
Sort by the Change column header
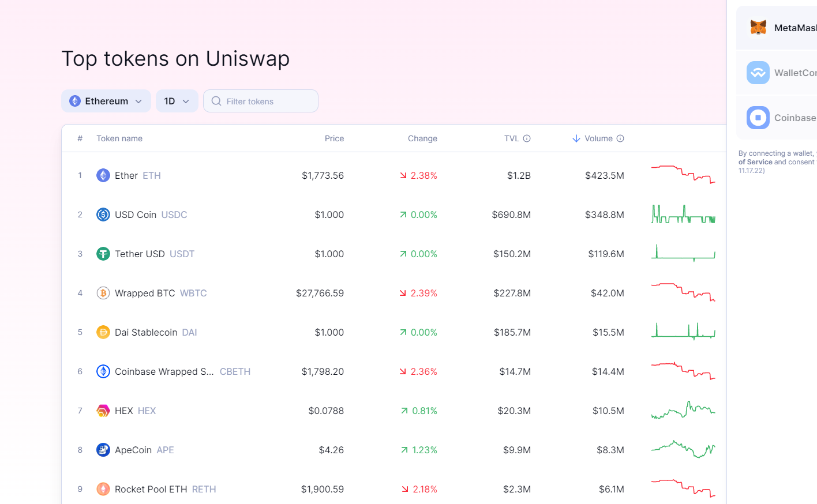(422, 138)
